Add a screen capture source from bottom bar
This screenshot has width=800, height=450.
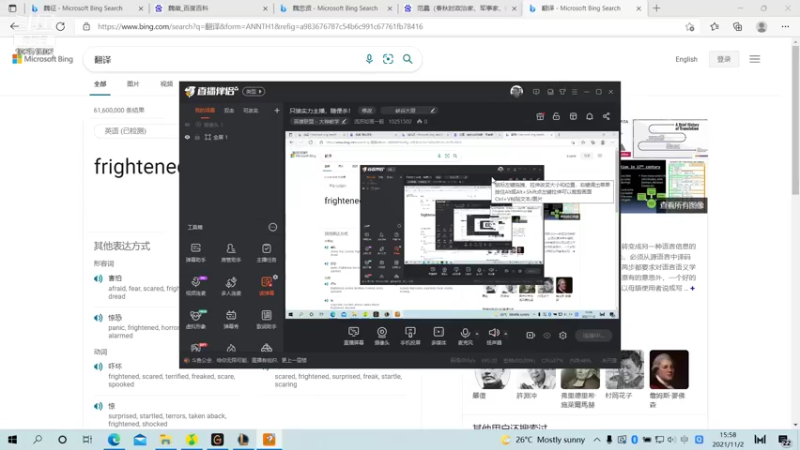pyautogui.click(x=353, y=336)
